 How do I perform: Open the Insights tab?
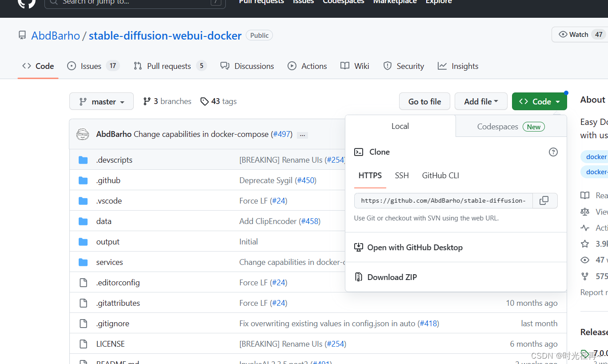pos(458,66)
